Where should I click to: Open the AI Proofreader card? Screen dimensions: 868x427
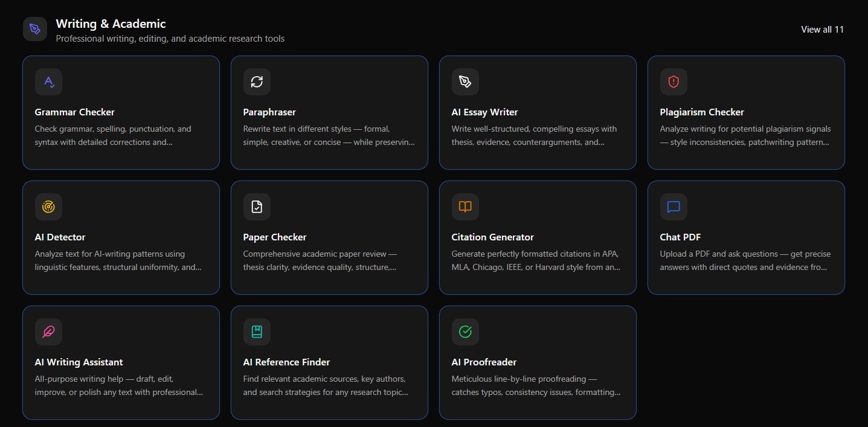pos(538,362)
